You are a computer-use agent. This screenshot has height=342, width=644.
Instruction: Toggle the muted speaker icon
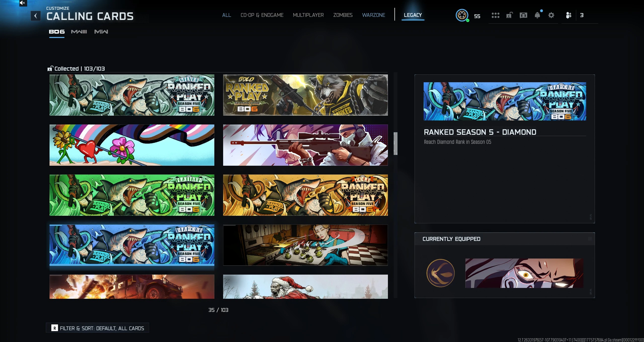pos(23,3)
